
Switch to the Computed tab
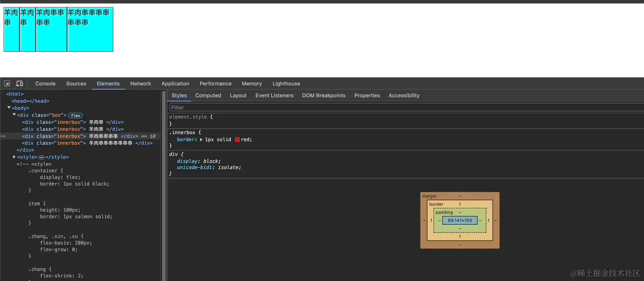pos(208,95)
